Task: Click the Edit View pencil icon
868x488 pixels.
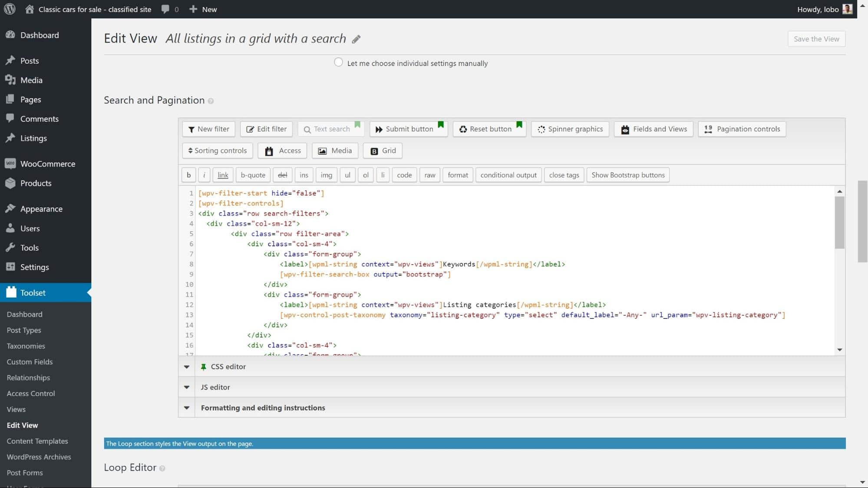Action: point(356,39)
